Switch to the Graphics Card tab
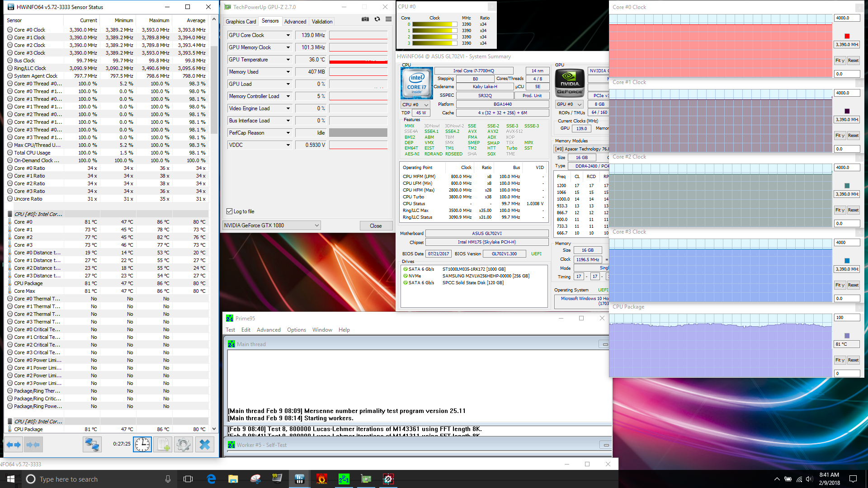The width and height of the screenshot is (868, 488). 241,21
